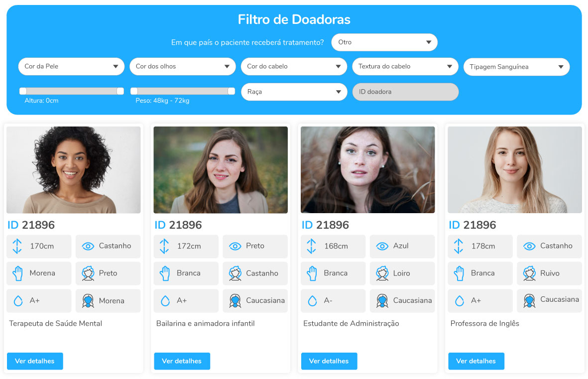Click the hand skin icon beside Morena
This screenshot has width=588, height=379.
pos(17,273)
